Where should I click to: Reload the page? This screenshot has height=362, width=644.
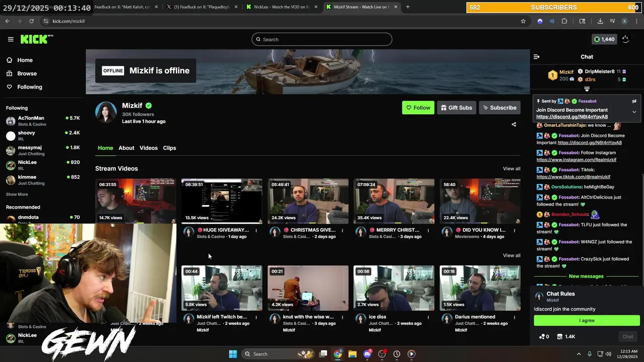click(31, 21)
